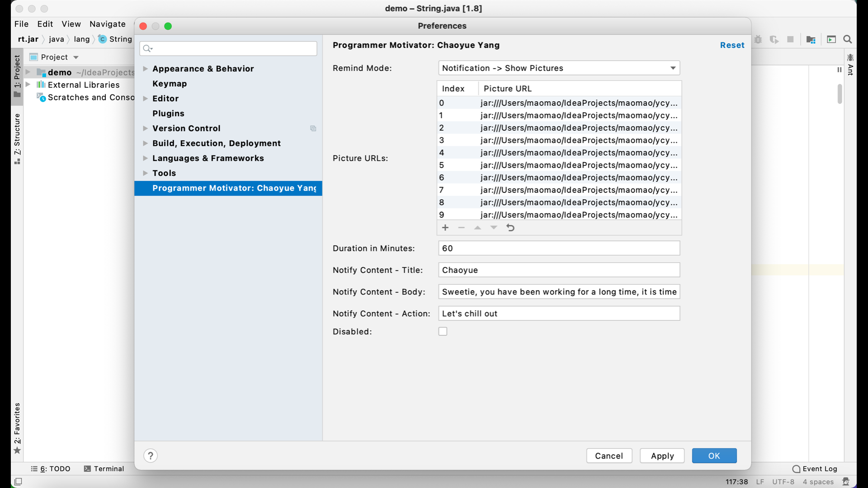Screen dimensions: 868x488
Task: Open the Event Log in status bar
Action: (815, 469)
